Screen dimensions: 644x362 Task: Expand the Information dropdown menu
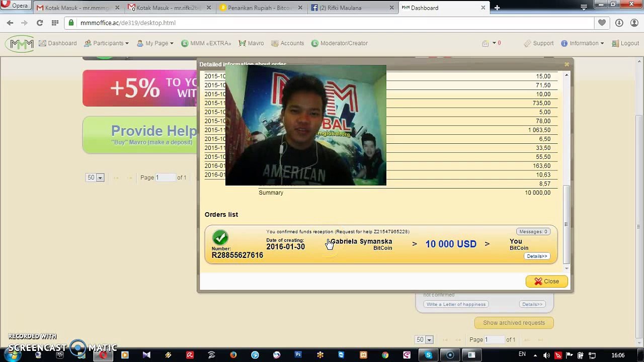coord(582,43)
